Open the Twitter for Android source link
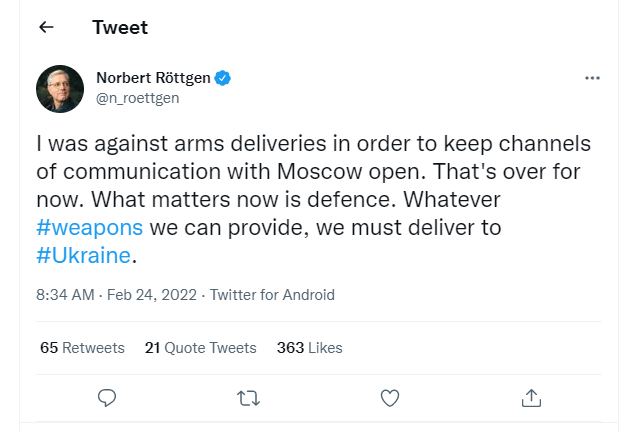The width and height of the screenshot is (622, 432). click(x=271, y=295)
